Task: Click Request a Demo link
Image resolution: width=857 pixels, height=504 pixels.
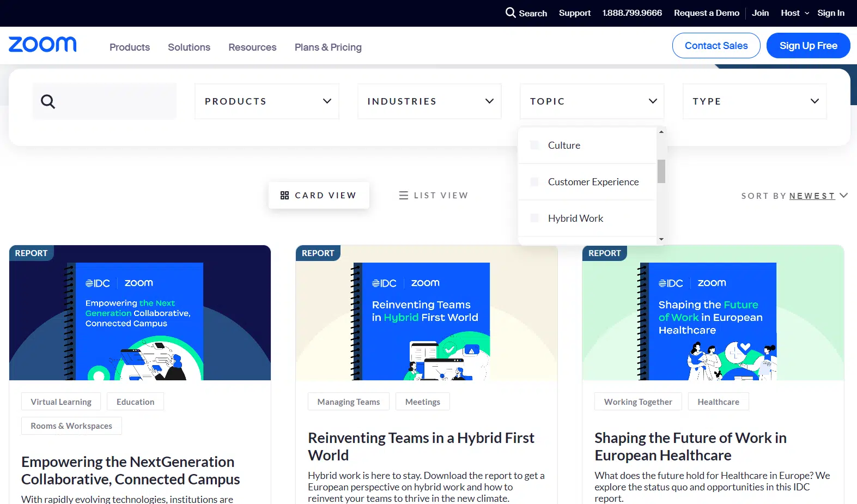Action: 707,13
